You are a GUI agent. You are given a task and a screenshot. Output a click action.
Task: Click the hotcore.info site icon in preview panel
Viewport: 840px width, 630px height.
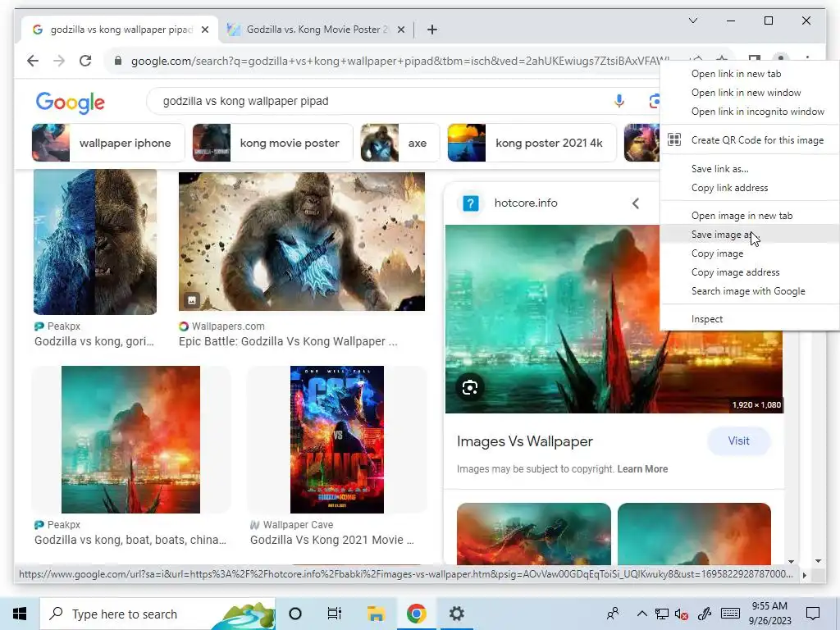pos(470,203)
